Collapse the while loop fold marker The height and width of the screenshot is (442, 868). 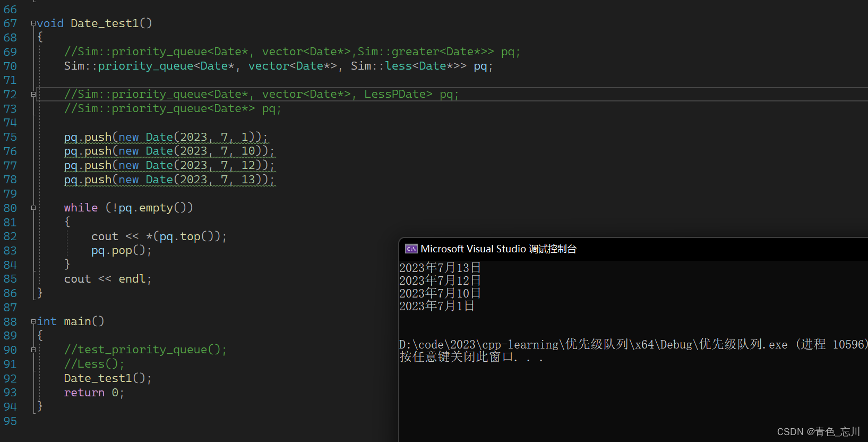[33, 208]
